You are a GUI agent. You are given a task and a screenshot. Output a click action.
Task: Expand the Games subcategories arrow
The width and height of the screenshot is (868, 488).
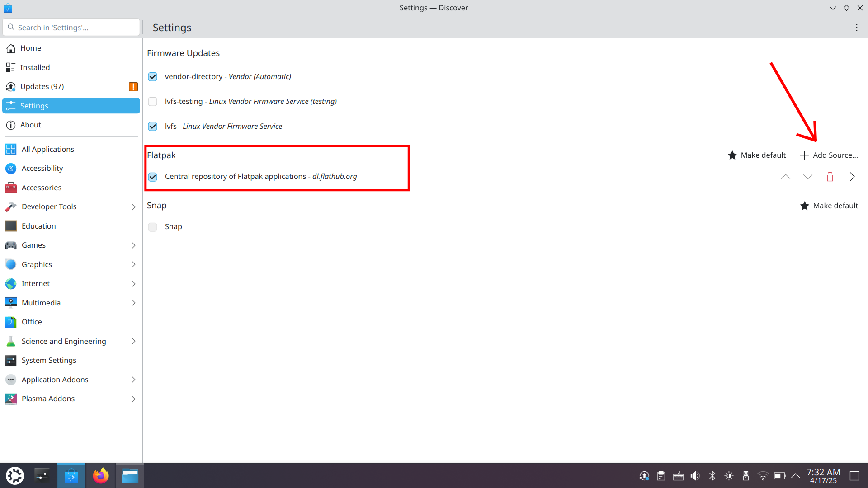[x=133, y=245]
